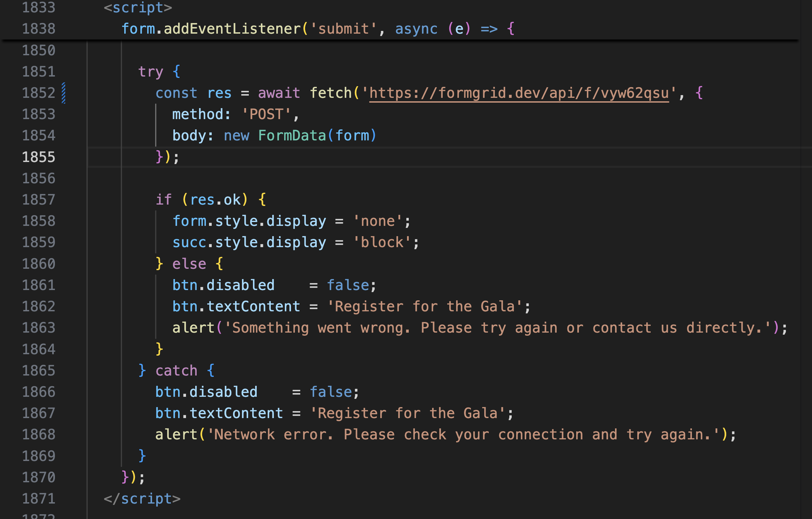Open the formgrid.dev API URL link
Screen dimensions: 812x519
(519, 93)
